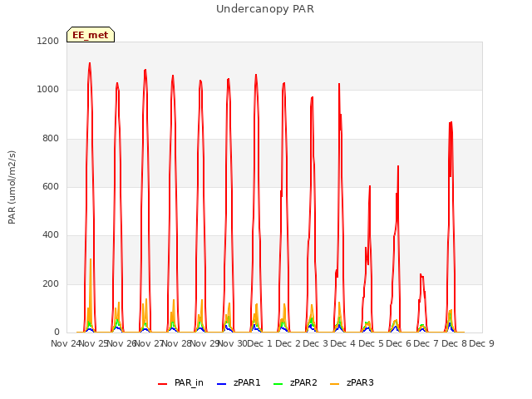The width and height of the screenshot is (532, 399).
Task: Select the zPAR3 legend label
Action: coord(360,382)
